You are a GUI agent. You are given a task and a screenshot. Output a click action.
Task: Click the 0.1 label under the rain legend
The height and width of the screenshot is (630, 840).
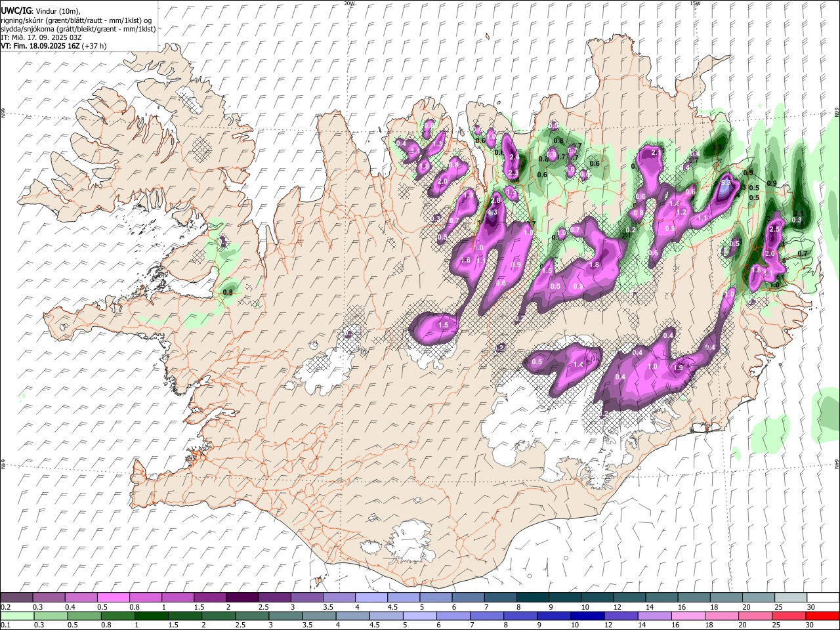coord(5,625)
